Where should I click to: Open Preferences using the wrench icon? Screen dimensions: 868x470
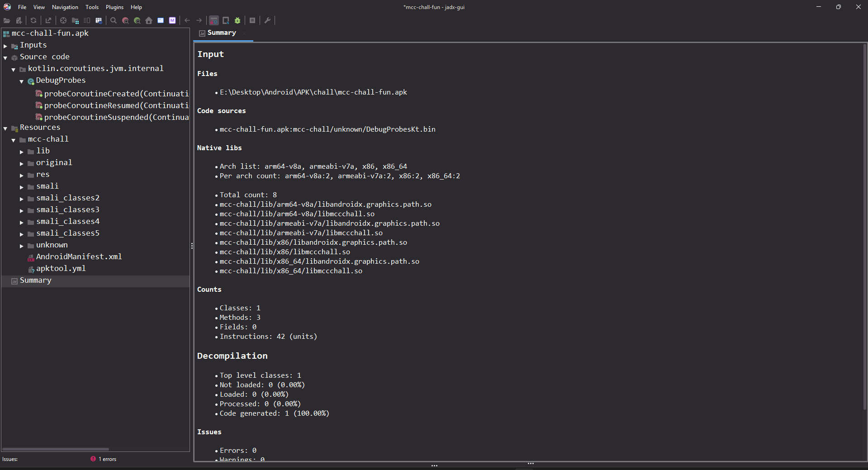click(x=267, y=20)
